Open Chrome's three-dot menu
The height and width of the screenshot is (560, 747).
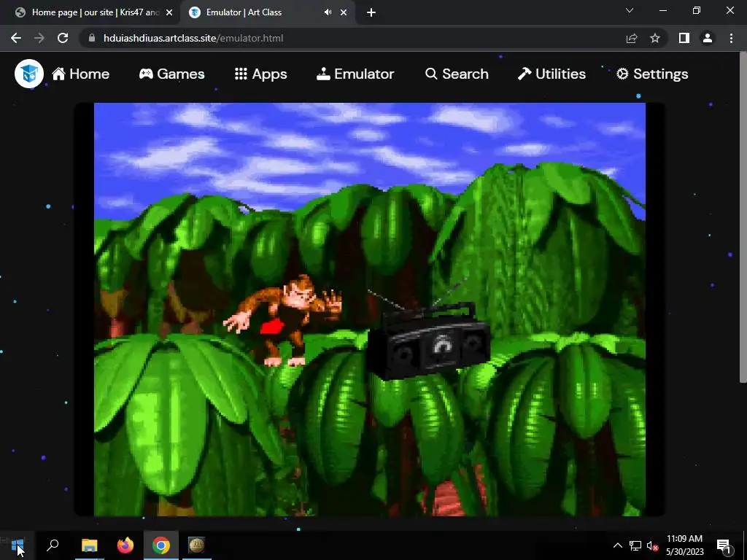pos(731,38)
